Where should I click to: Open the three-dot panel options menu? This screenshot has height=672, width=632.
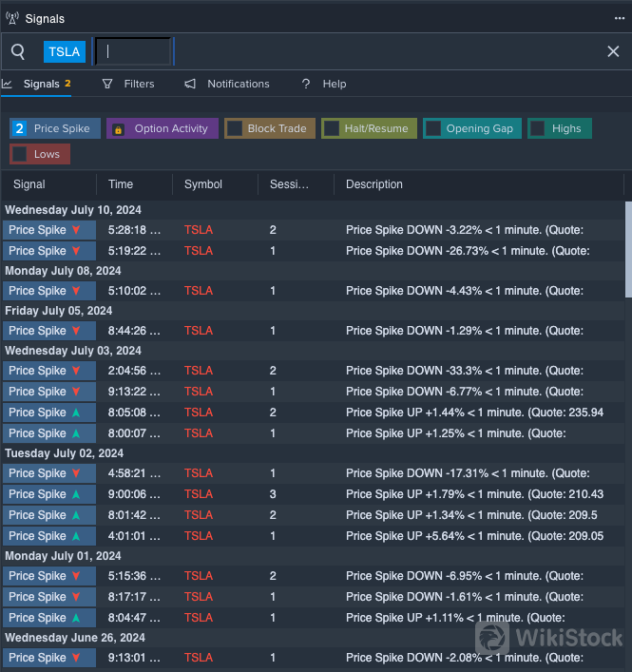tap(620, 18)
